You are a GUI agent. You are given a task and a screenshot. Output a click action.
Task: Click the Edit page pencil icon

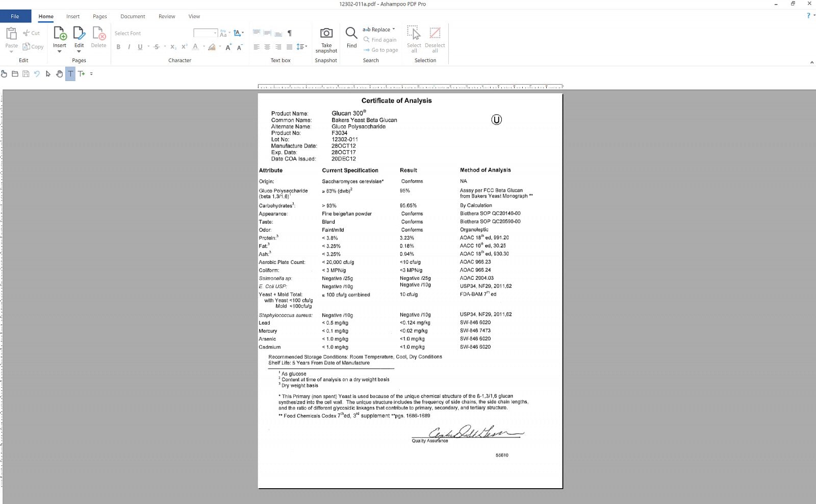pyautogui.click(x=79, y=34)
